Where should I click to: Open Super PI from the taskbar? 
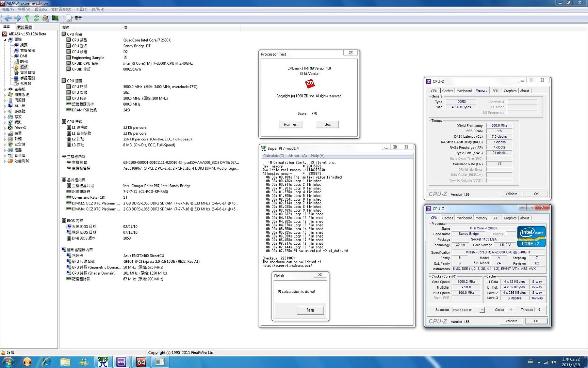(x=103, y=362)
